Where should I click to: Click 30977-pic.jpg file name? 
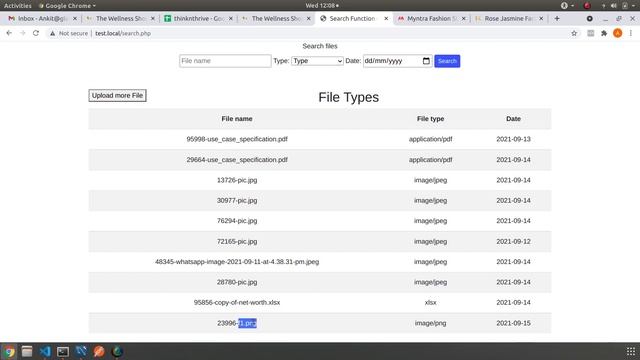point(237,200)
